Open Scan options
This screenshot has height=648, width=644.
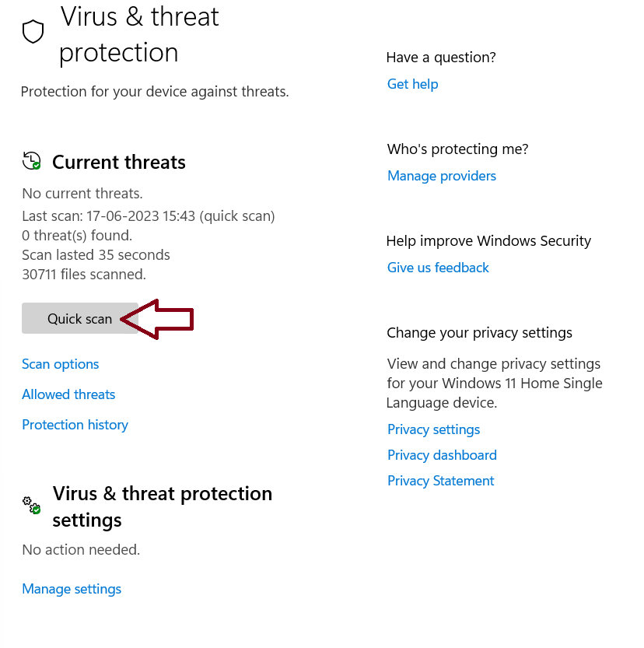coord(60,363)
